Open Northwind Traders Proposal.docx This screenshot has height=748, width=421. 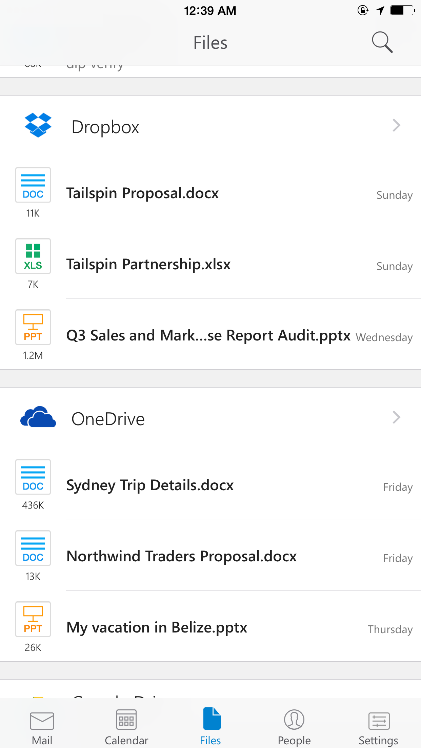[210, 555]
